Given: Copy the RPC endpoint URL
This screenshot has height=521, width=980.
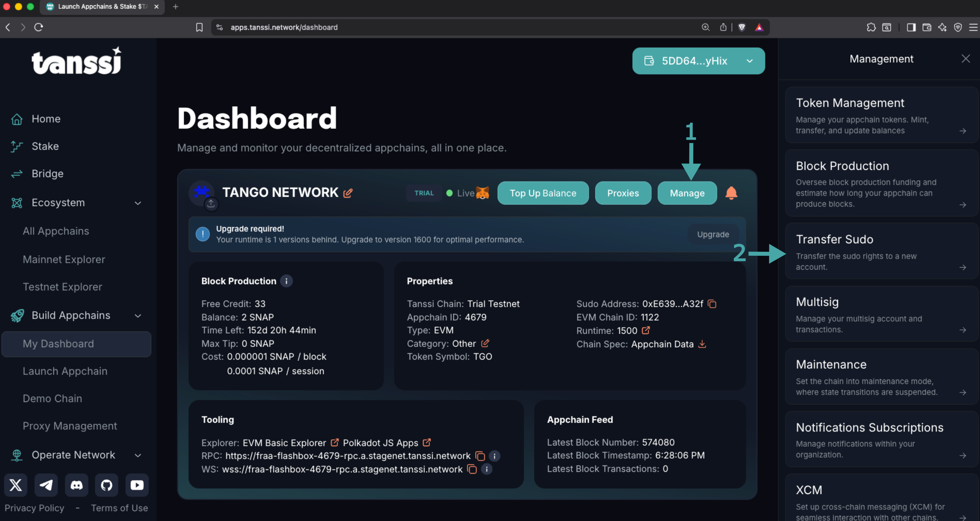Looking at the screenshot, I should click(480, 456).
